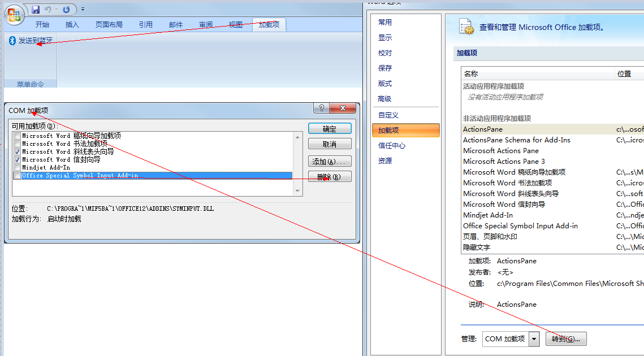Click the add-ins icon beside 查看和管理 header
The height and width of the screenshot is (356, 644).
[465, 27]
